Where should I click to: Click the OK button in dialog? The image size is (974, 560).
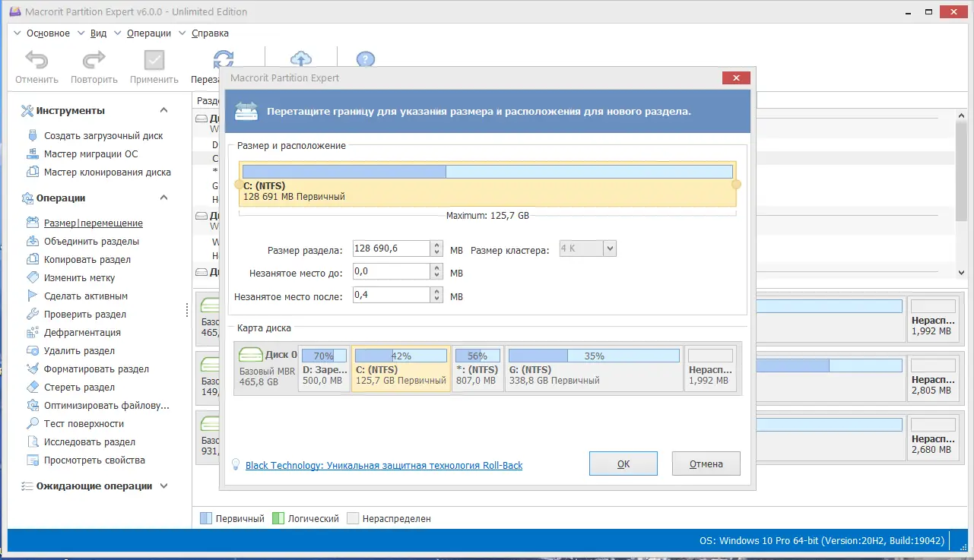623,464
